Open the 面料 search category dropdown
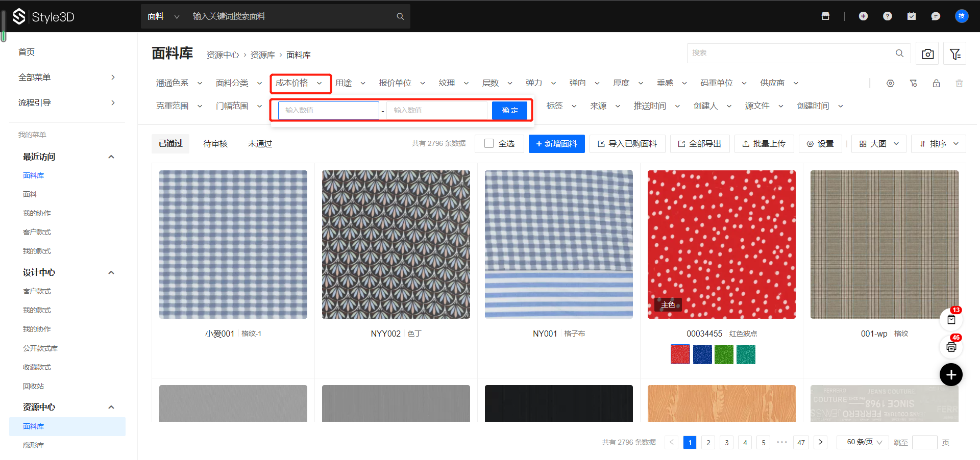 tap(163, 16)
